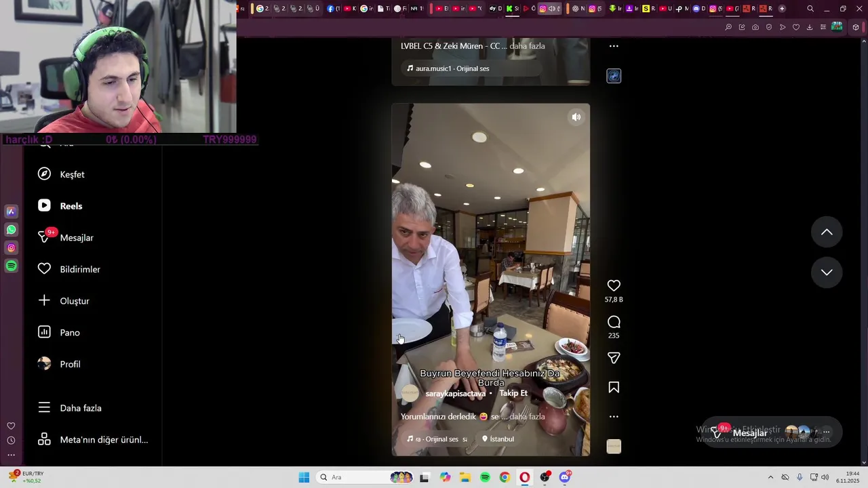The image size is (868, 488).
Task: Open more options dots beside LVBEL C5 reel
Action: 614,46
